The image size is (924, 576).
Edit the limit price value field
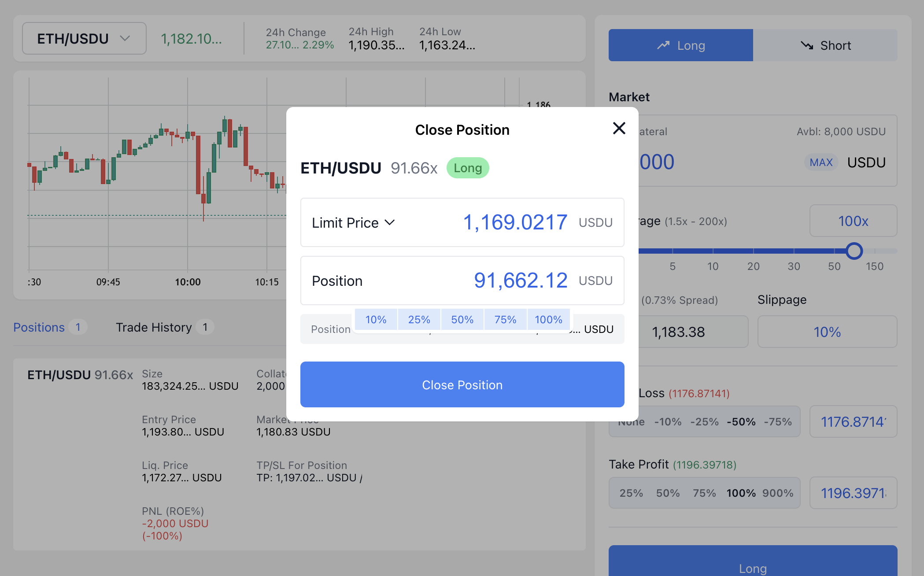[x=515, y=222]
